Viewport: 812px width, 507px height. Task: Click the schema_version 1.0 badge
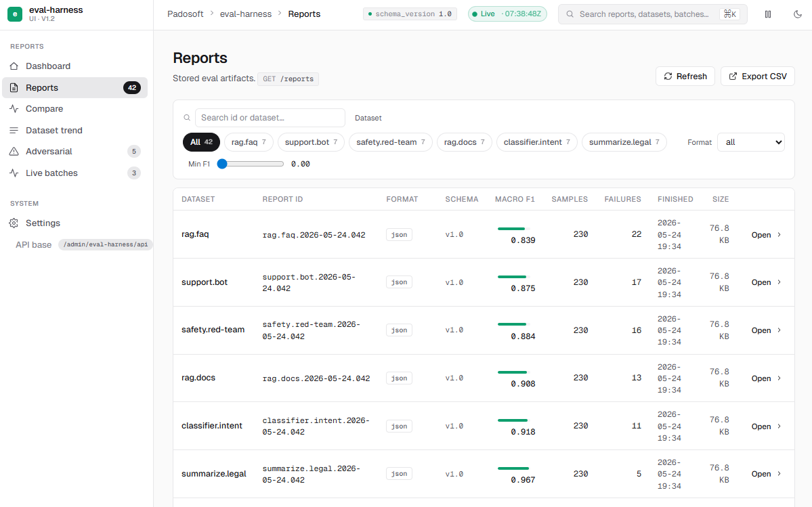click(410, 14)
